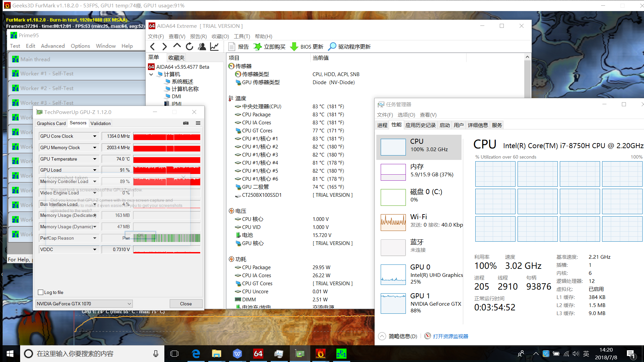Open AIDA64 user profile icon
The height and width of the screenshot is (362, 644).
[202, 47]
